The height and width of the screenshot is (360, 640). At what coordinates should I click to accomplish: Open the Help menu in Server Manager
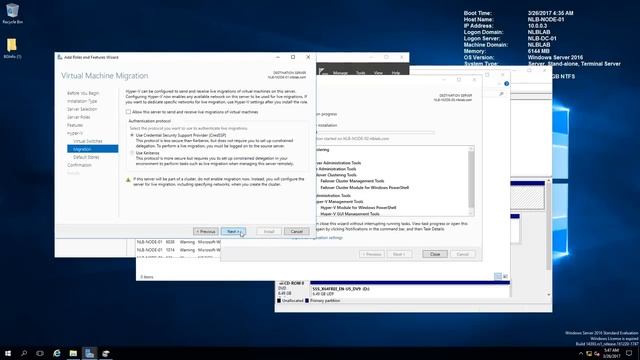(x=396, y=73)
